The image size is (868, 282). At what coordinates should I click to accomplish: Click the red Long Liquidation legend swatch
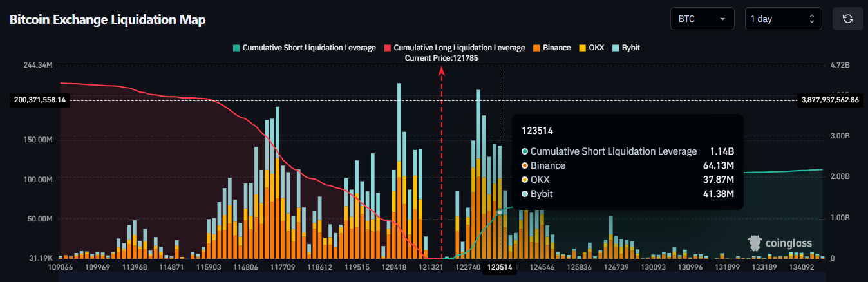[x=388, y=48]
